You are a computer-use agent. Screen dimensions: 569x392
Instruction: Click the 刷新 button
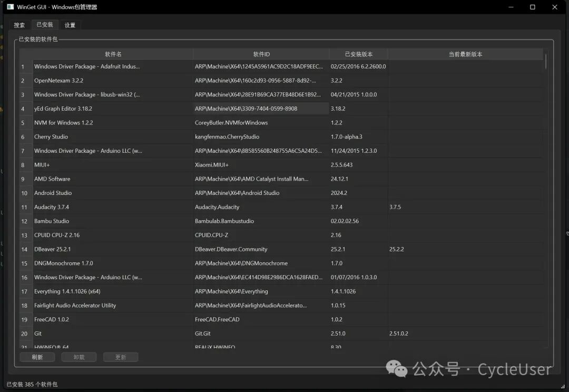click(x=37, y=357)
